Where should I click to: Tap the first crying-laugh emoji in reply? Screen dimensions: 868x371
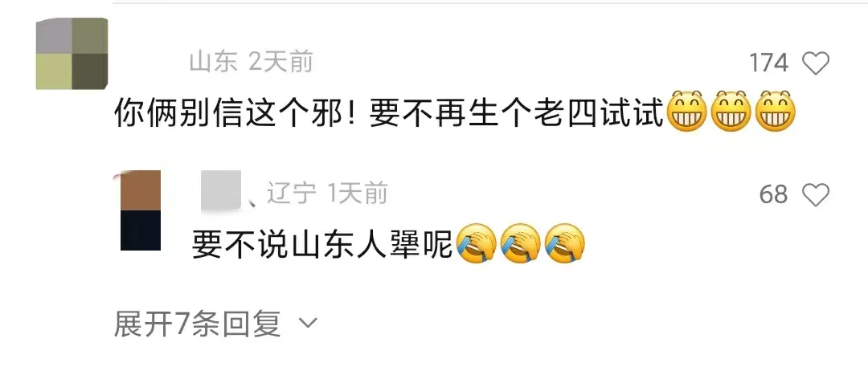(x=476, y=243)
